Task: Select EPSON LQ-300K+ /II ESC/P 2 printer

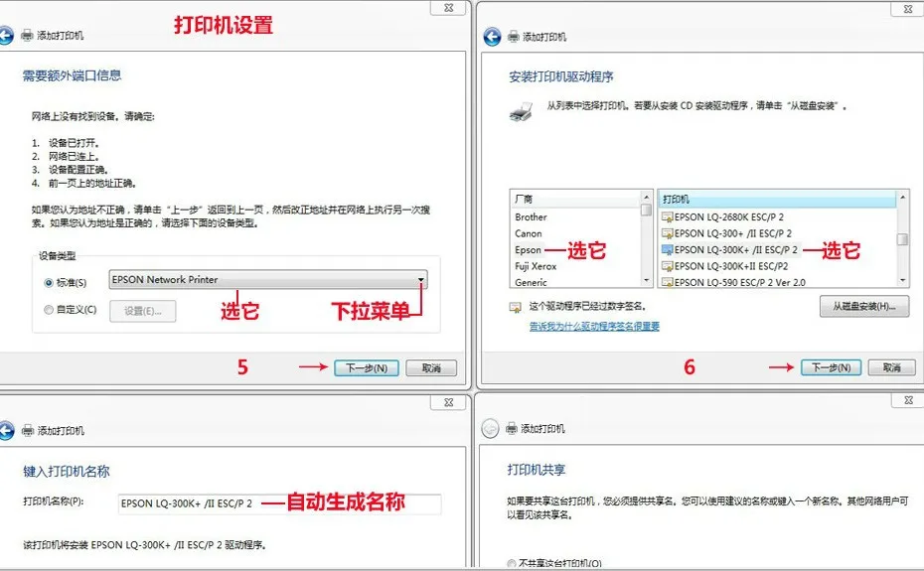Action: tap(736, 250)
